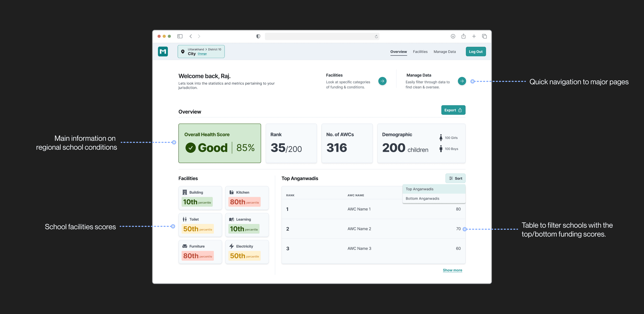Click the Show more link

point(452,270)
